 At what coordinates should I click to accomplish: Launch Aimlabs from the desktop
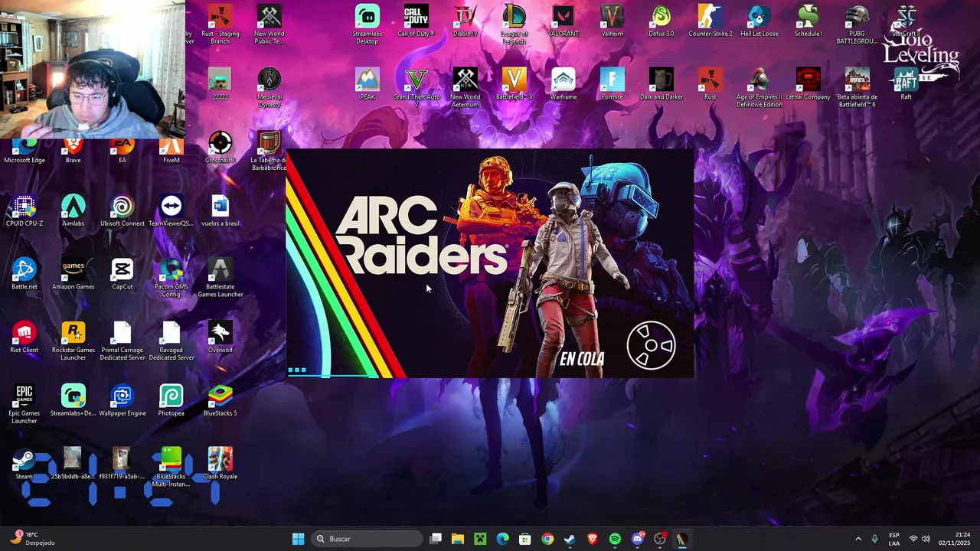click(73, 210)
